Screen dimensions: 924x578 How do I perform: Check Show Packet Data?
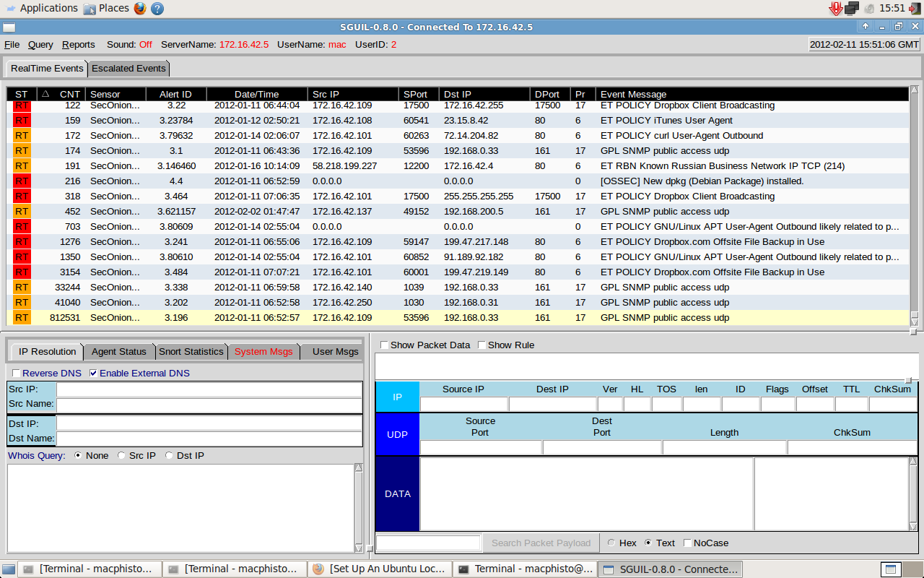coord(384,345)
